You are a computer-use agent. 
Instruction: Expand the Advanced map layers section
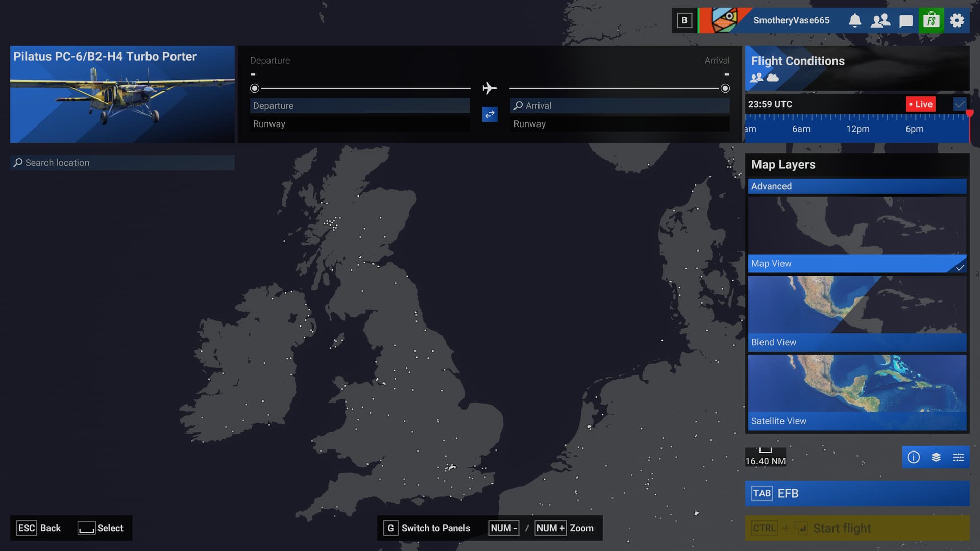857,186
